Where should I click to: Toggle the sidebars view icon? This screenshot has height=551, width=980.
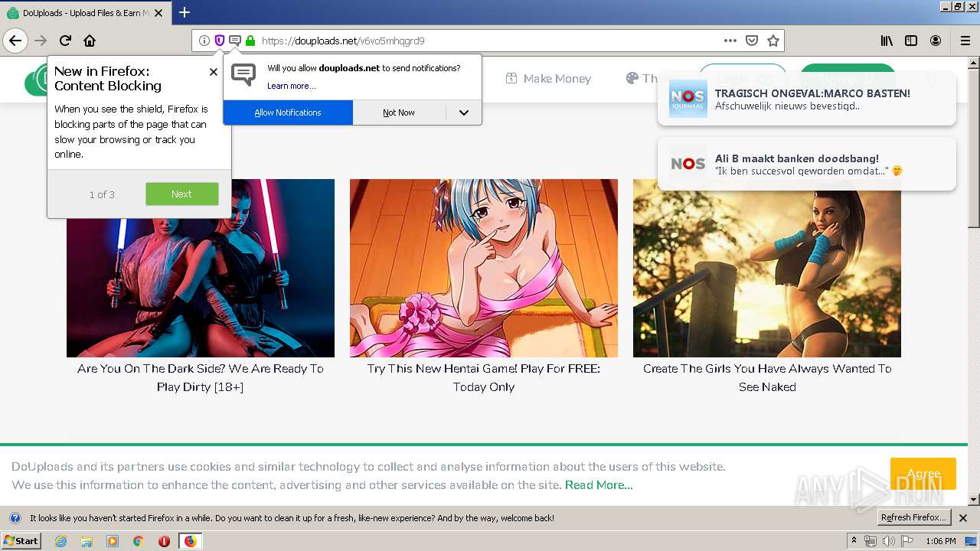point(911,41)
